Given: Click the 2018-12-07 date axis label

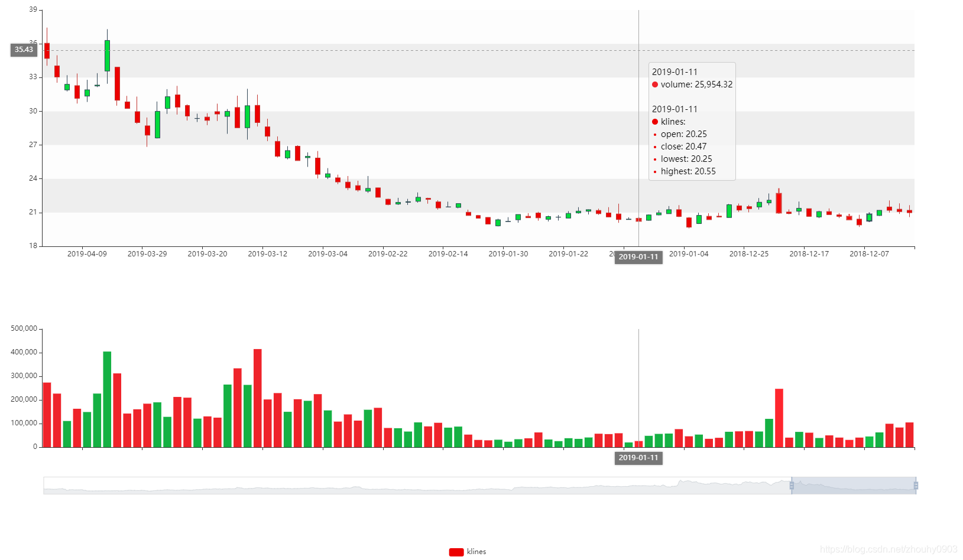Looking at the screenshot, I should (869, 254).
